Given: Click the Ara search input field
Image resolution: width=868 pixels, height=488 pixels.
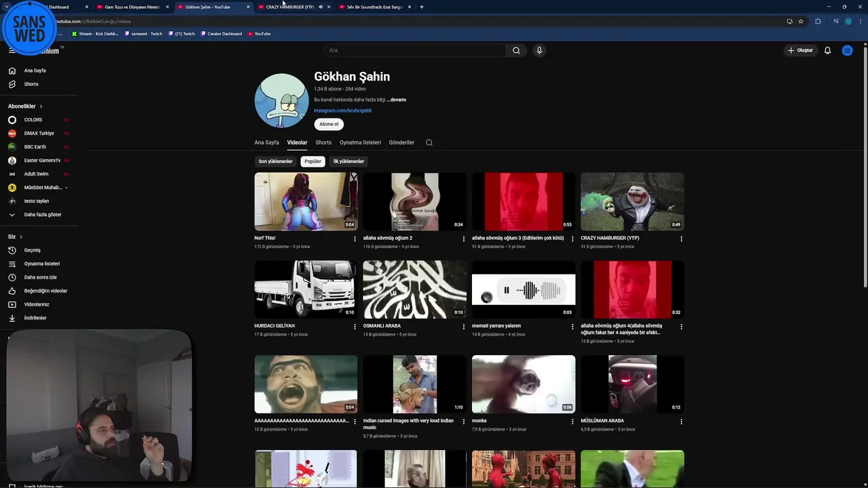Looking at the screenshot, I should coord(414,50).
